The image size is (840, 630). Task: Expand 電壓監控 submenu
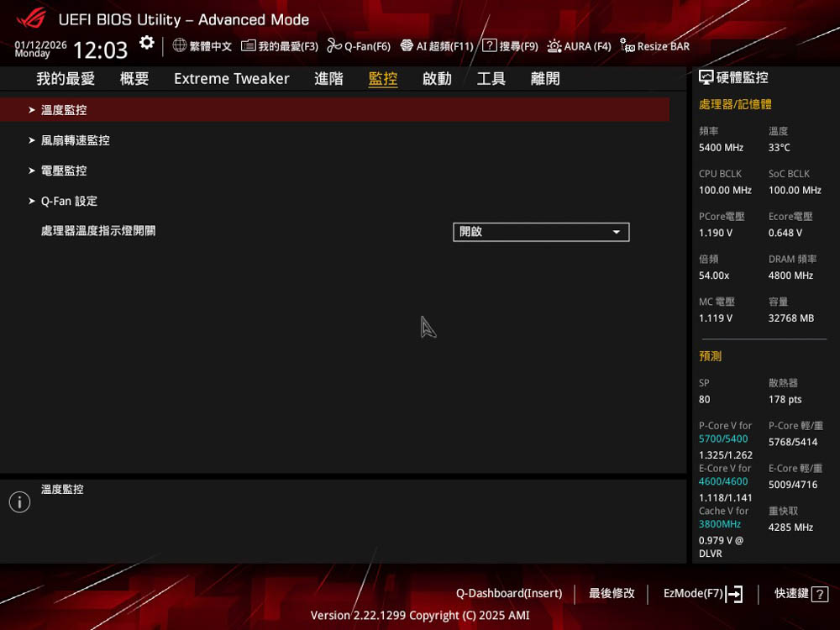point(64,171)
